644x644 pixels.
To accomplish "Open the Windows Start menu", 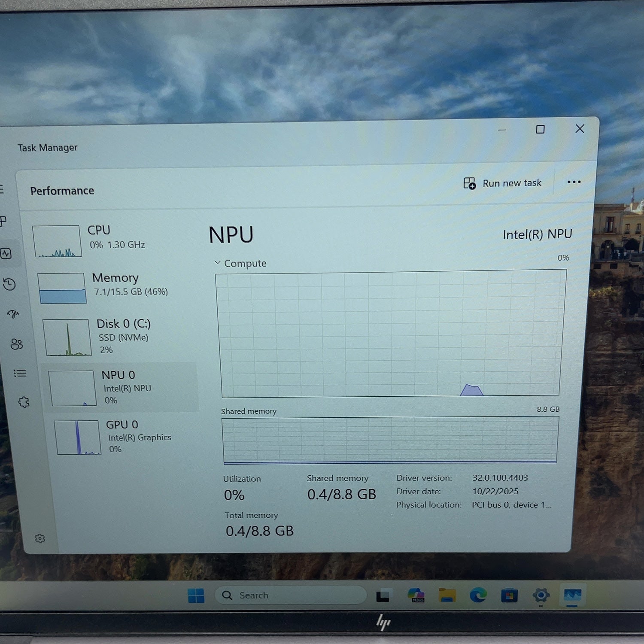I will coord(196,595).
